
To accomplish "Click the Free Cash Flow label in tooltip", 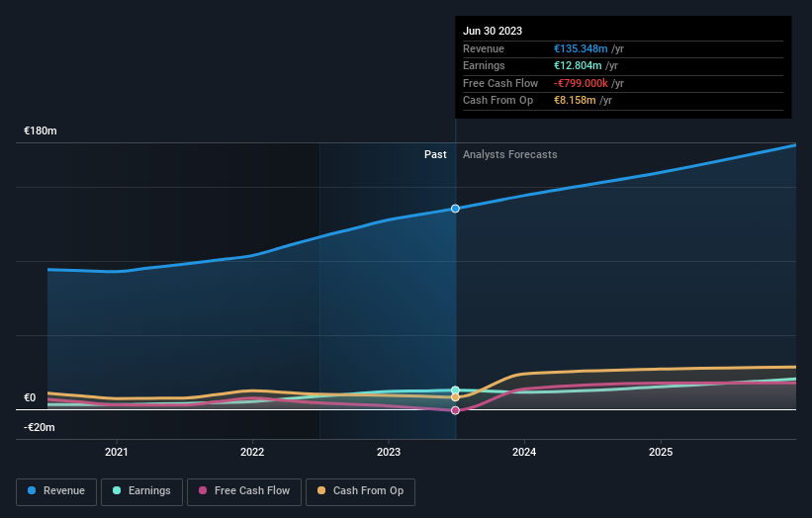I will coord(500,83).
